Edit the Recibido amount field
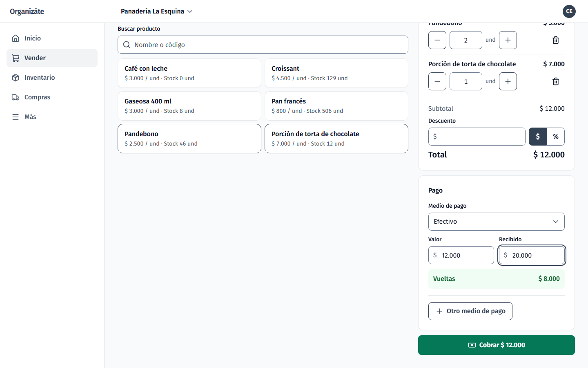 click(532, 255)
